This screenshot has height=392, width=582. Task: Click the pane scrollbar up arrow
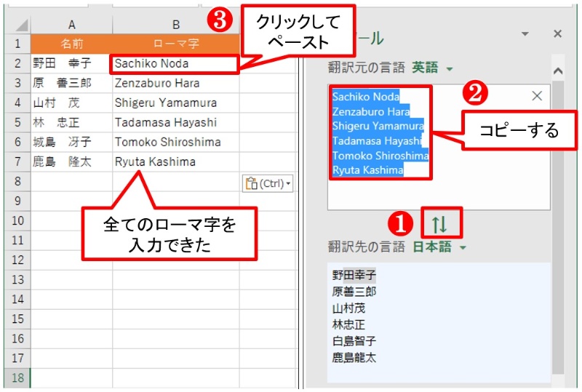coord(558,71)
